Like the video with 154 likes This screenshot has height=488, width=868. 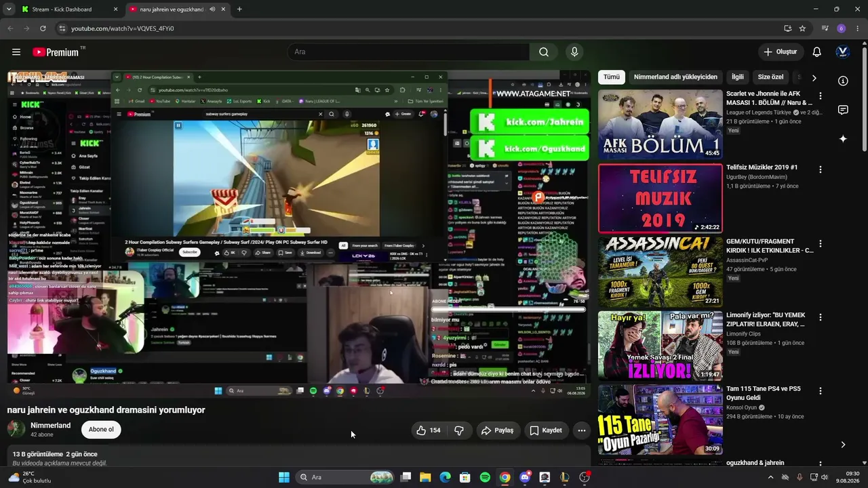click(428, 430)
